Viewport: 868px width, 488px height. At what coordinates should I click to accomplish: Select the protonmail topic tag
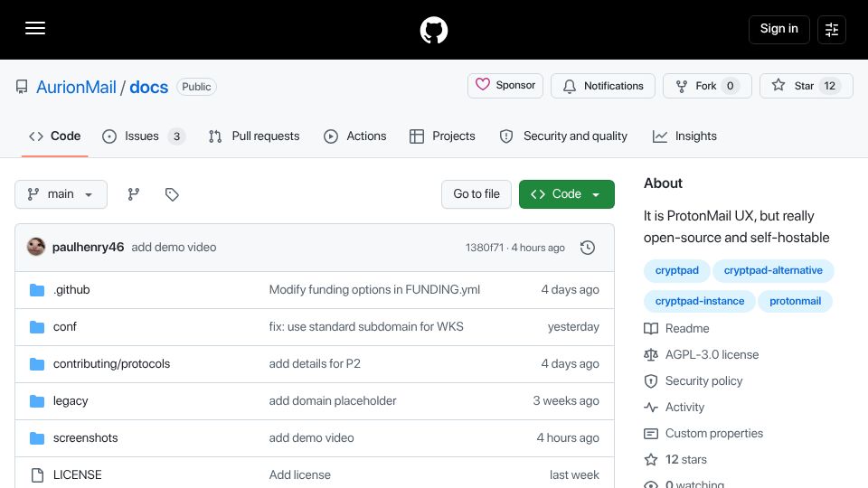[795, 302]
